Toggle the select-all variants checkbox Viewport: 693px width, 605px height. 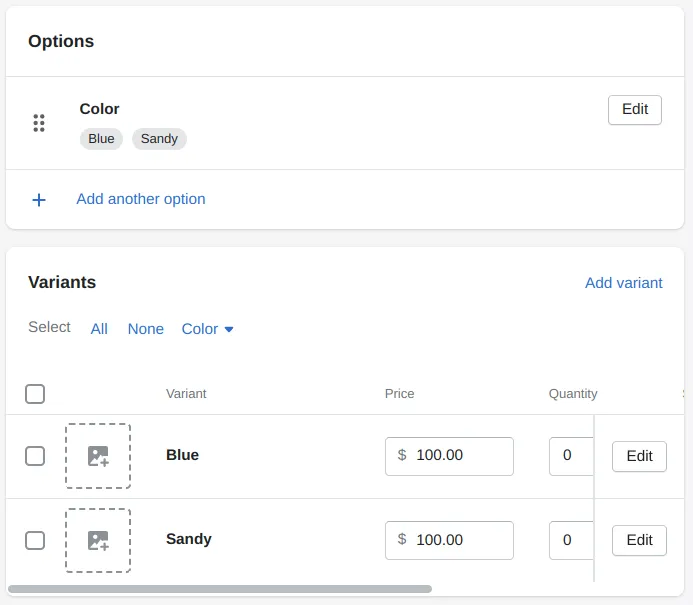[x=35, y=394]
